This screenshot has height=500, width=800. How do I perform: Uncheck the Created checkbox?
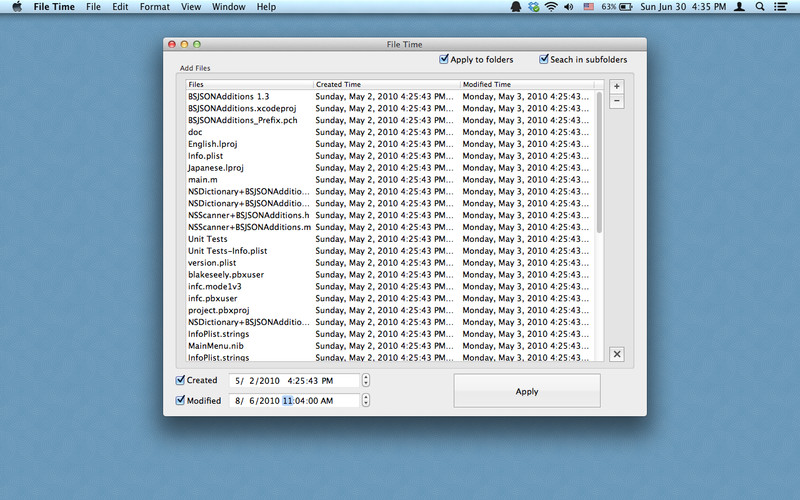point(180,380)
